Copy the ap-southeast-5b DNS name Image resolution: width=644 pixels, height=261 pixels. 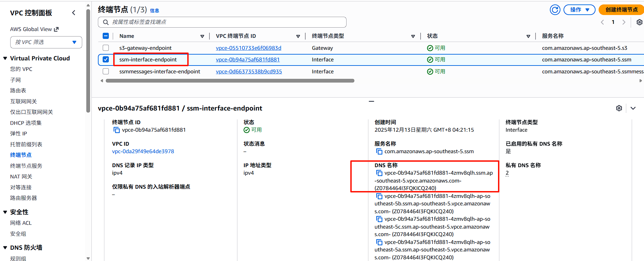click(x=379, y=196)
